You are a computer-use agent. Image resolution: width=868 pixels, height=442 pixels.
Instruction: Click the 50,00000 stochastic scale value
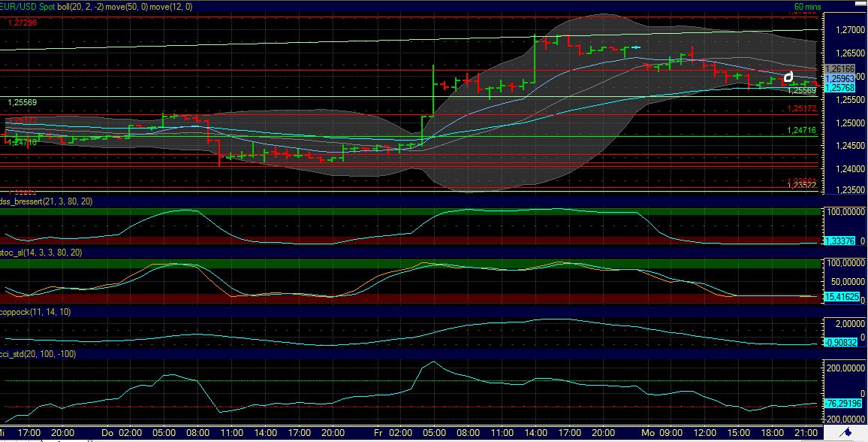849,281
